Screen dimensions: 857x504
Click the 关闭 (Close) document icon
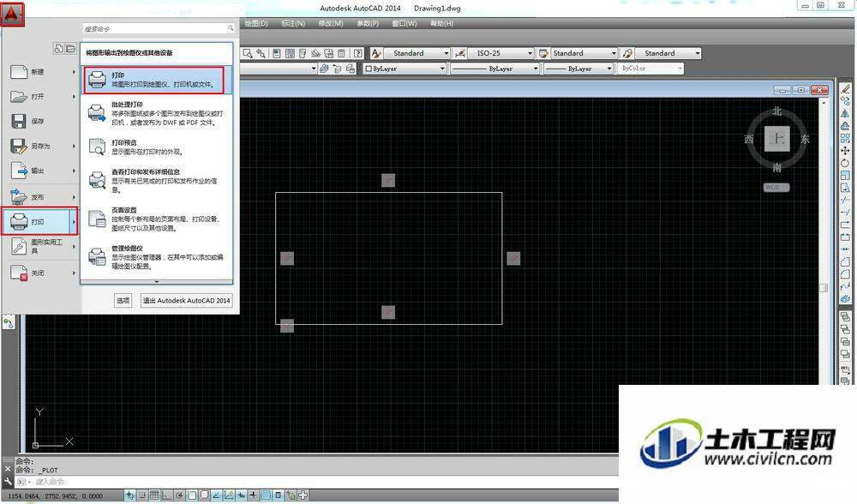(19, 273)
